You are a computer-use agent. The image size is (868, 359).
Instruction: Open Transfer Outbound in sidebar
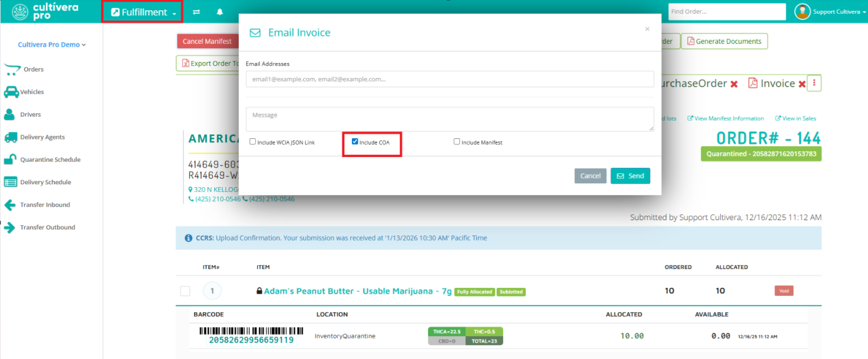[48, 228]
